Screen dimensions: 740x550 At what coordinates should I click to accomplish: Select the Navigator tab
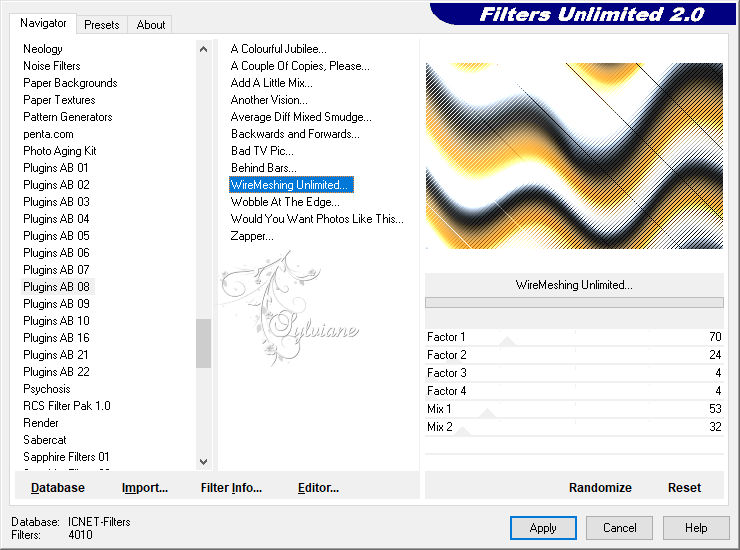click(43, 23)
